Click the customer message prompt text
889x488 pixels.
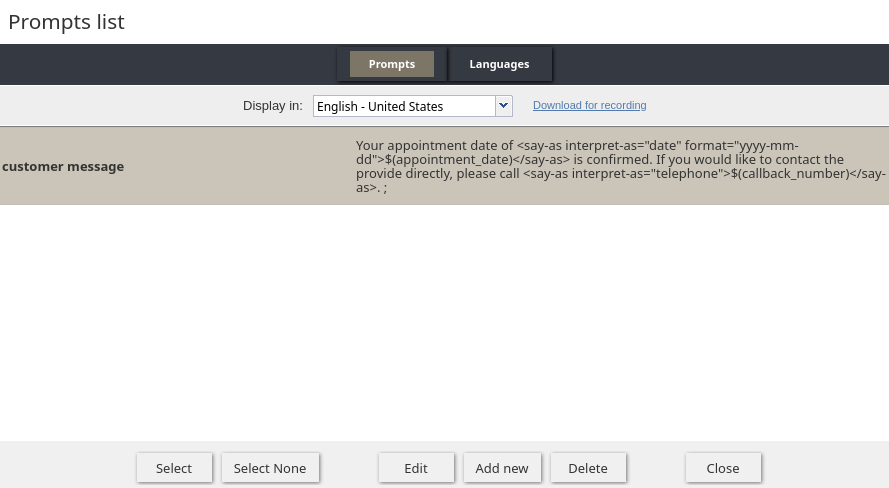click(x=600, y=166)
